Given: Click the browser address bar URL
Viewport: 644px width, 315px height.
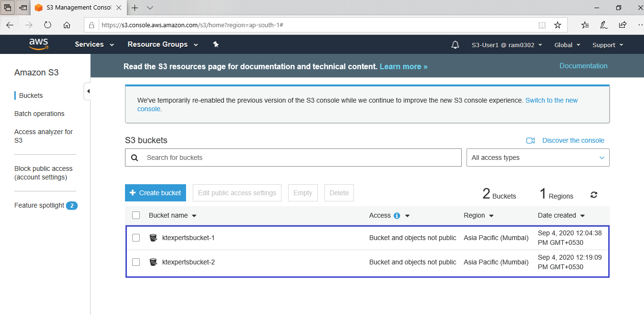Looking at the screenshot, I should [193, 25].
